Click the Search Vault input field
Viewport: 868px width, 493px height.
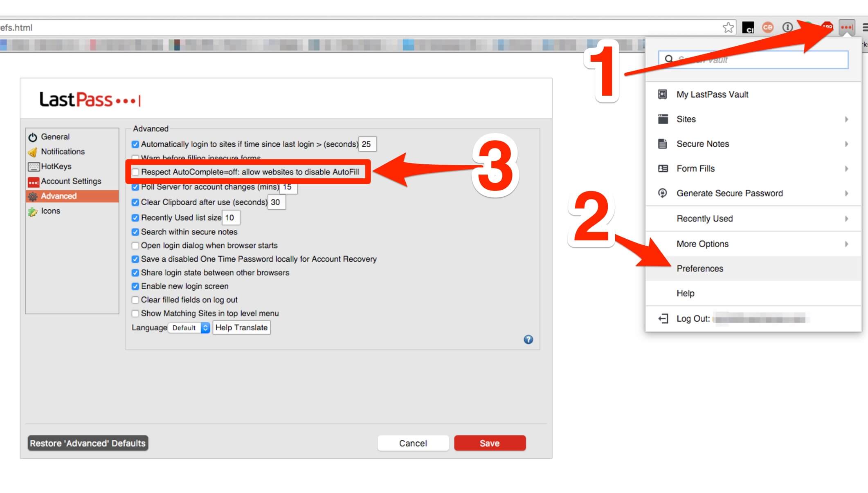pyautogui.click(x=753, y=60)
